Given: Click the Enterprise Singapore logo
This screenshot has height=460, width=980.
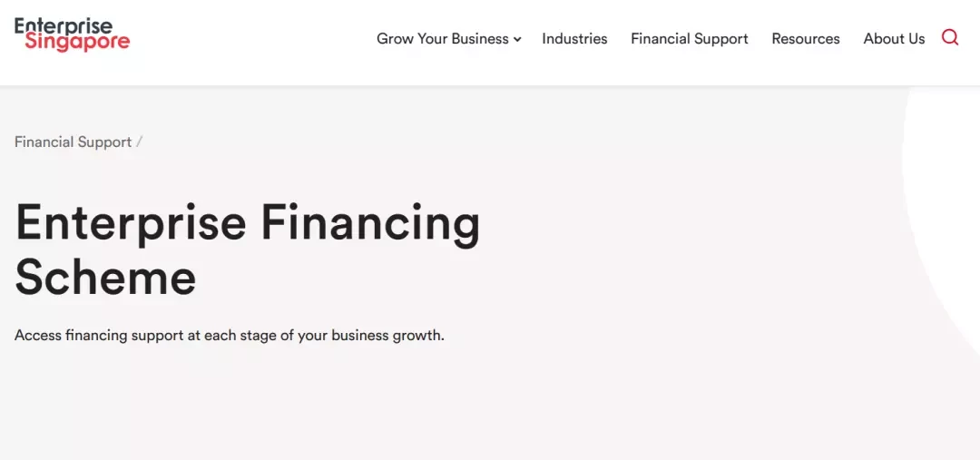Looking at the screenshot, I should pyautogui.click(x=73, y=34).
